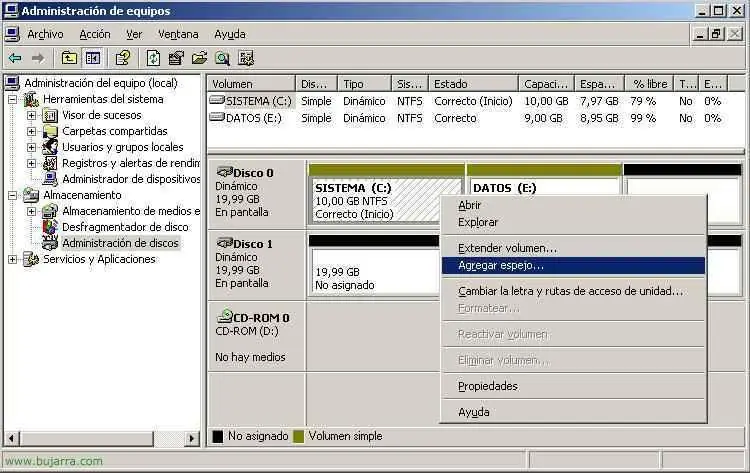Open the Ventana menu
Image resolution: width=750 pixels, height=473 pixels.
tap(178, 34)
